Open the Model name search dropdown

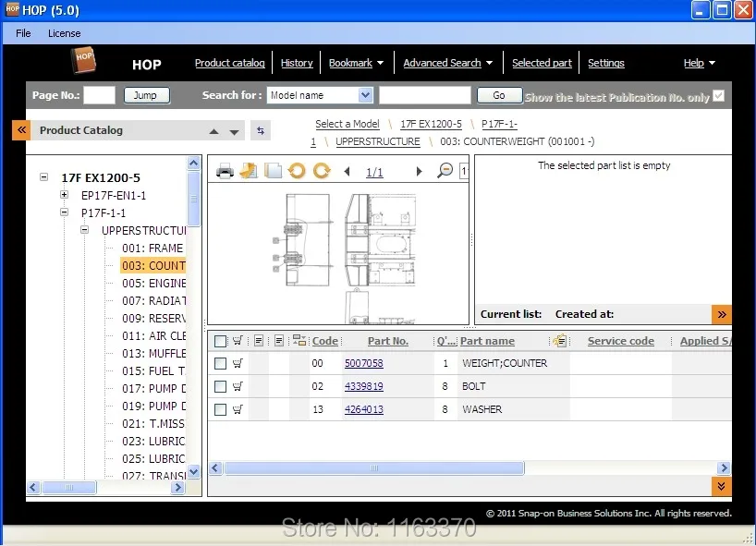click(x=365, y=95)
